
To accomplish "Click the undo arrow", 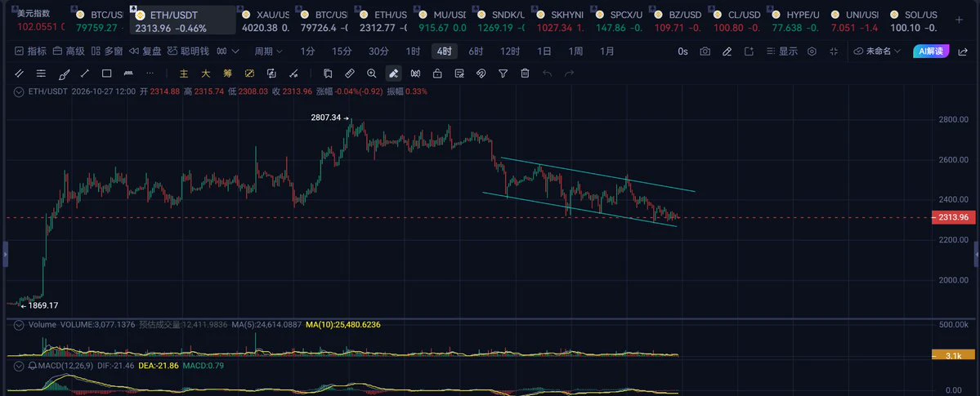I will coord(548,73).
